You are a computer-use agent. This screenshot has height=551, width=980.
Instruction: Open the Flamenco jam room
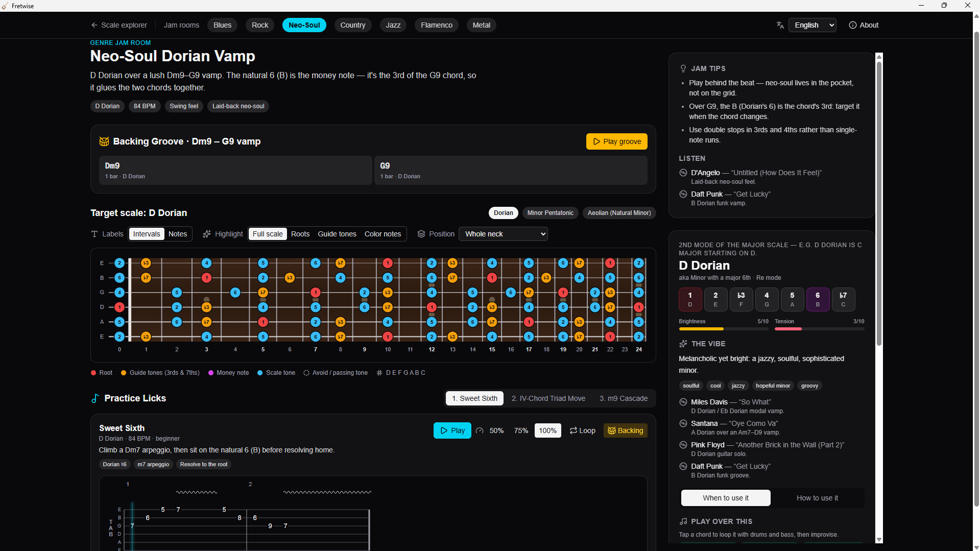coord(436,25)
